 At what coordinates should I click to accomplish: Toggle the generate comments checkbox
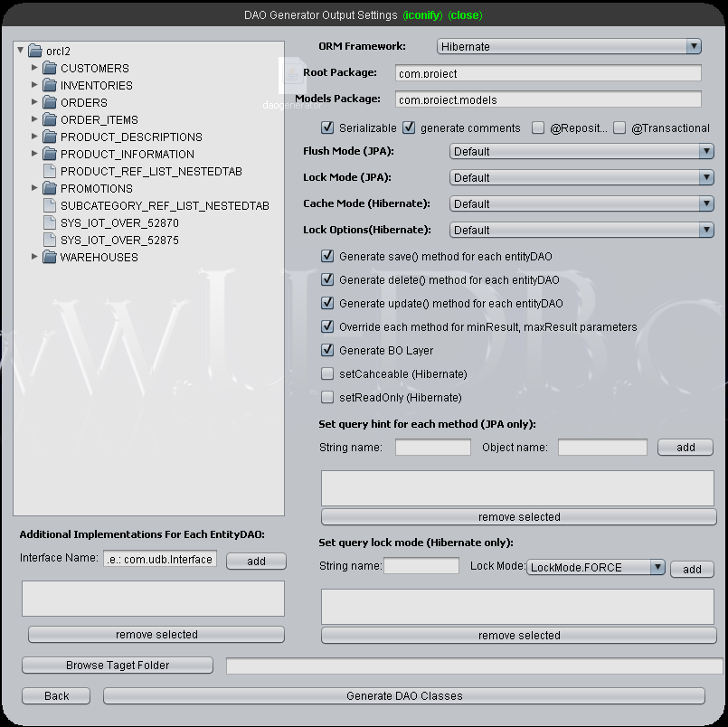click(409, 127)
